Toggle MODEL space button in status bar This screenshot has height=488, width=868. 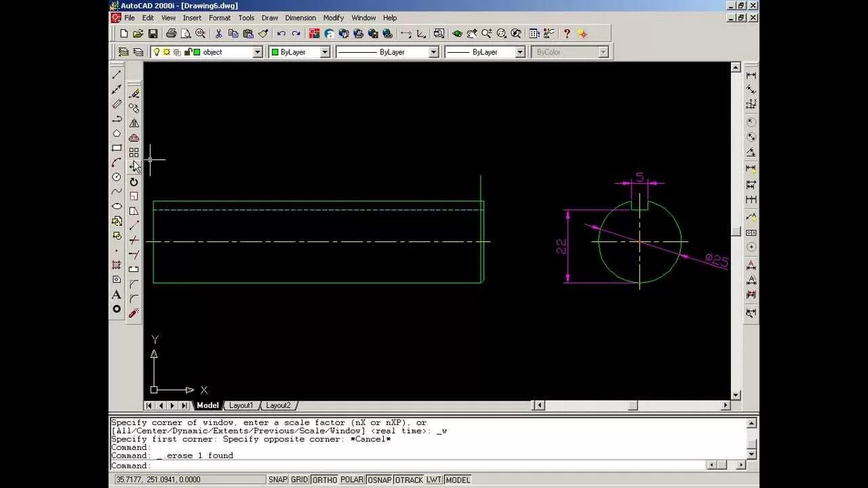click(458, 480)
